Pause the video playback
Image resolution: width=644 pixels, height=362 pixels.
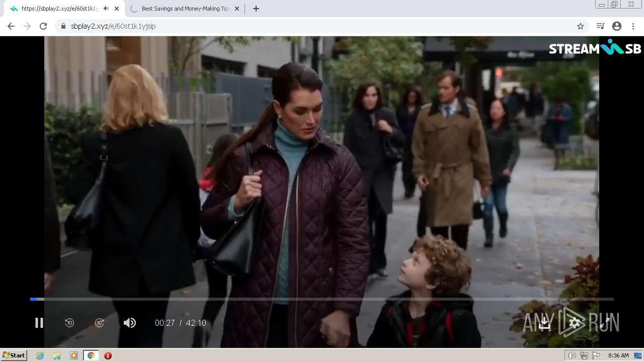pos(39,323)
